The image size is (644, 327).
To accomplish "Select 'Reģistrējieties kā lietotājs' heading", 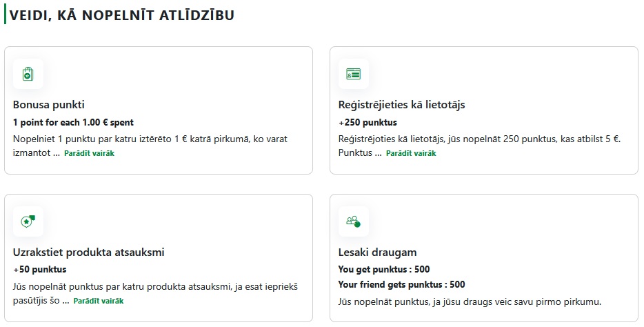I will [x=412, y=105].
